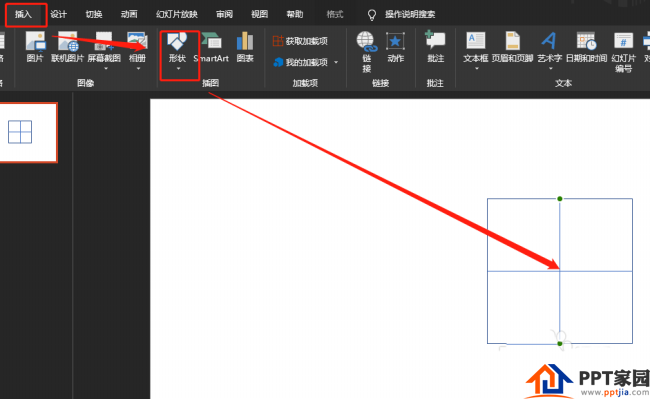The image size is (650, 399).
Task: Insert 艺术字 WordArt
Action: (x=549, y=47)
